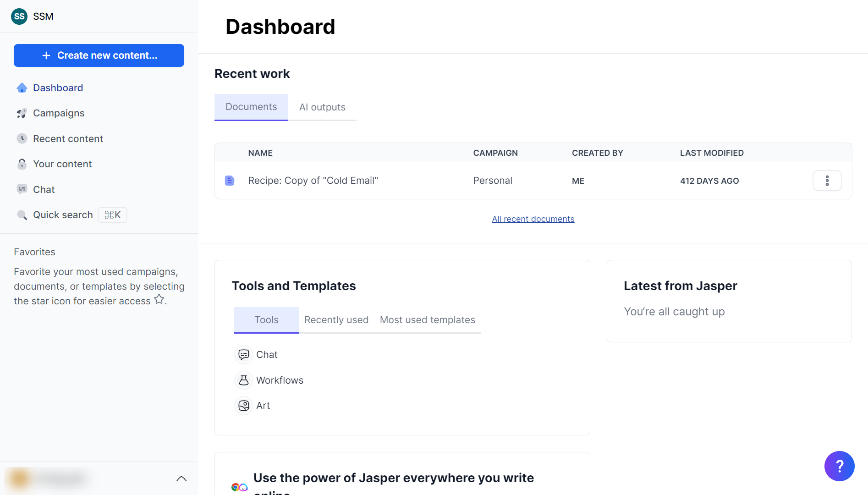868x495 pixels.
Task: Click the star icon in the Favorites hint
Action: [x=159, y=300]
